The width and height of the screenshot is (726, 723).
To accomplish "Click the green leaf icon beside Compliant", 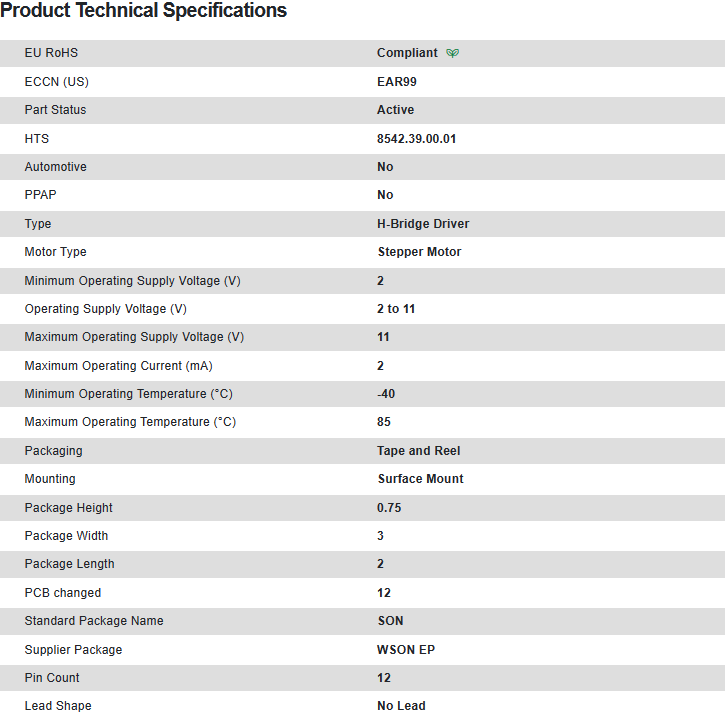I will (x=453, y=53).
